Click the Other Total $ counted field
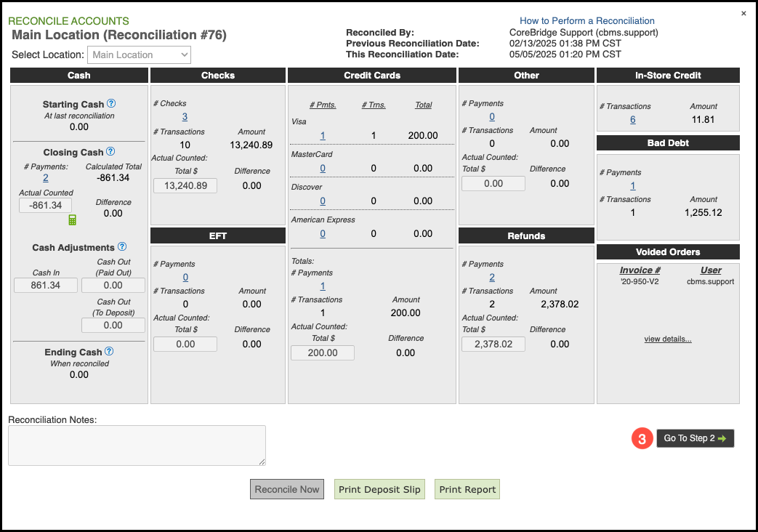This screenshot has width=758, height=532. (x=493, y=183)
